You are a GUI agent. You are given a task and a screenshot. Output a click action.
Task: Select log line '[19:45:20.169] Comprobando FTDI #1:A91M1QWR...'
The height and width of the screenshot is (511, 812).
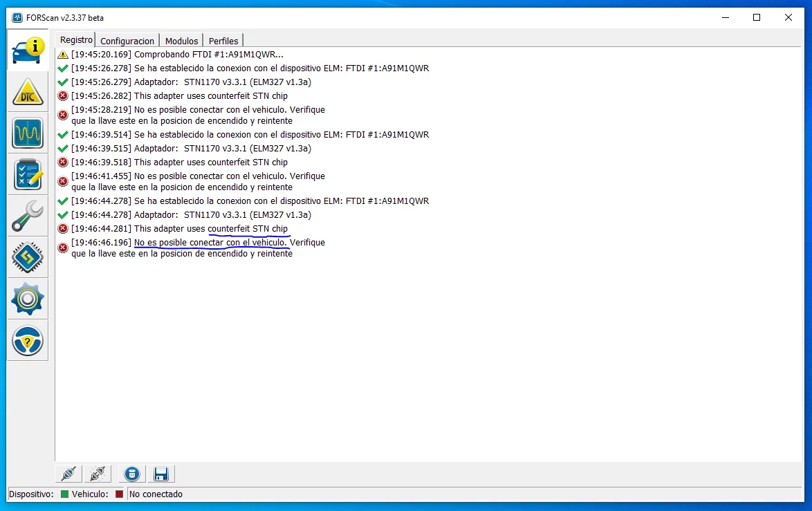click(x=177, y=55)
